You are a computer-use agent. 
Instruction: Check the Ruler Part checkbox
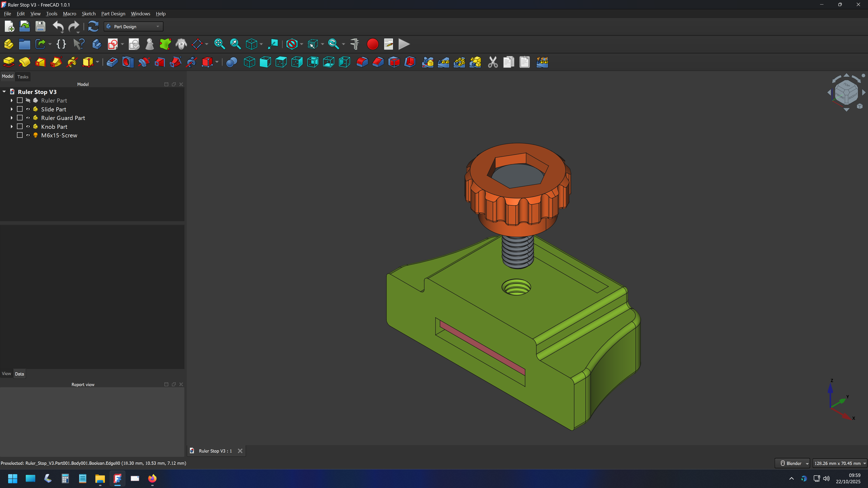click(20, 100)
